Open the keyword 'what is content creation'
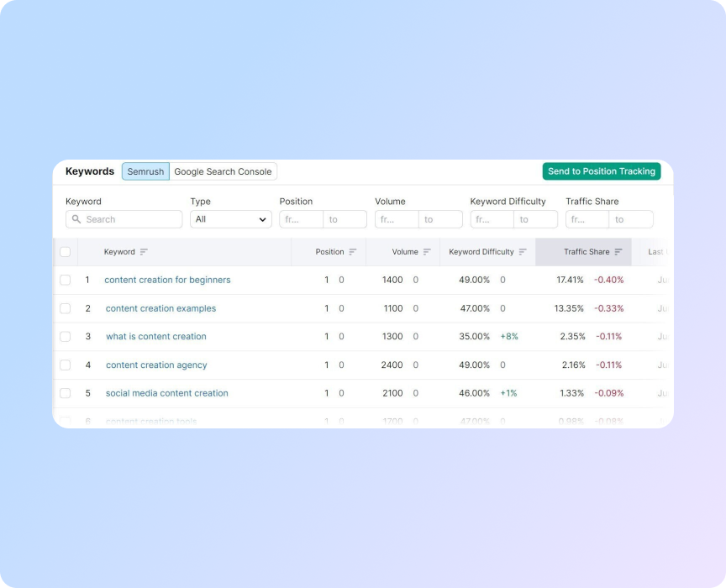The height and width of the screenshot is (588, 726). [155, 336]
